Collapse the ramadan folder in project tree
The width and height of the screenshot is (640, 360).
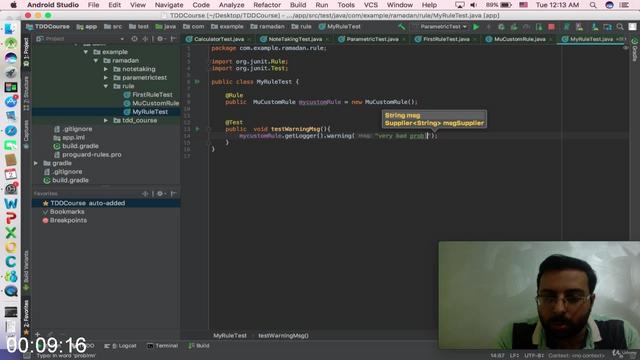96,60
